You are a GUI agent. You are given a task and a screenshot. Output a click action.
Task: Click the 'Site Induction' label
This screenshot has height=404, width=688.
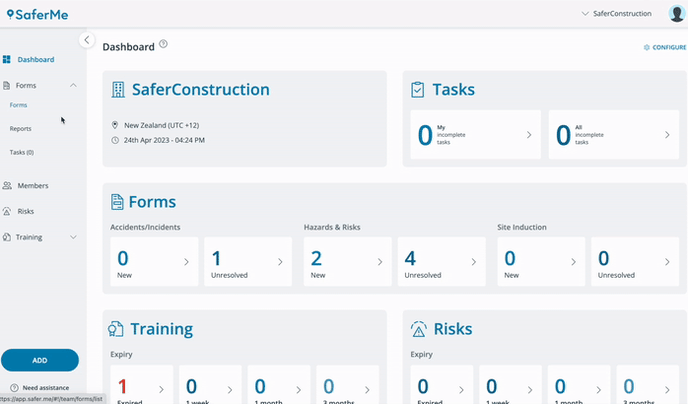tap(522, 227)
